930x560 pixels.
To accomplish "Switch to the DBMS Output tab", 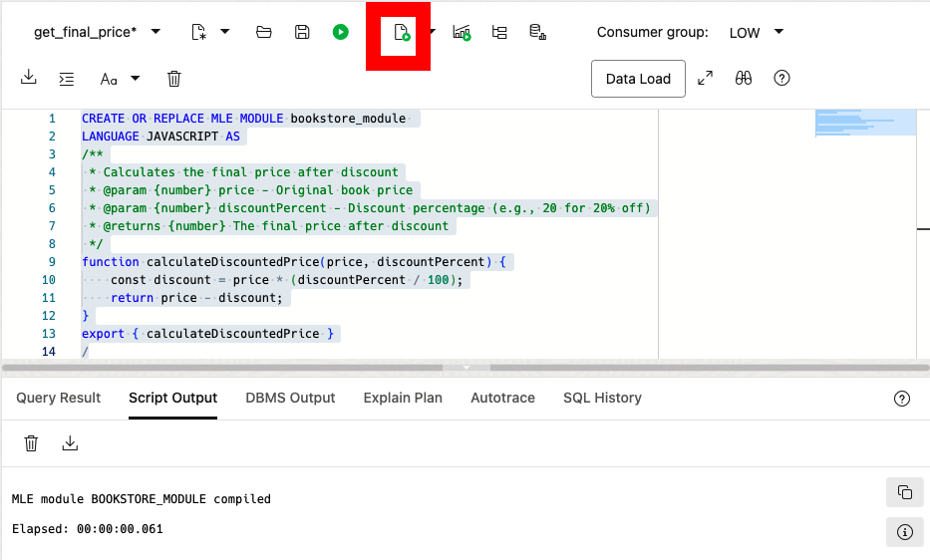I will pos(290,398).
